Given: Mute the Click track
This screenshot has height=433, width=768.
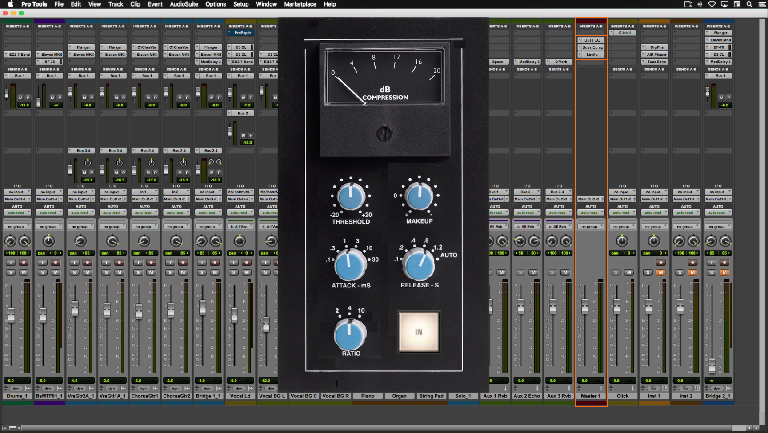Looking at the screenshot, I should (630, 270).
